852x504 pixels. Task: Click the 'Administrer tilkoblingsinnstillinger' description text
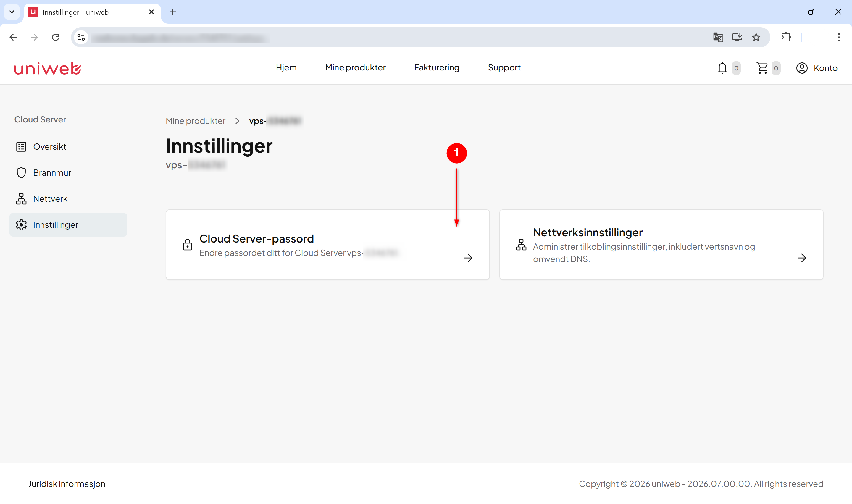pyautogui.click(x=644, y=253)
